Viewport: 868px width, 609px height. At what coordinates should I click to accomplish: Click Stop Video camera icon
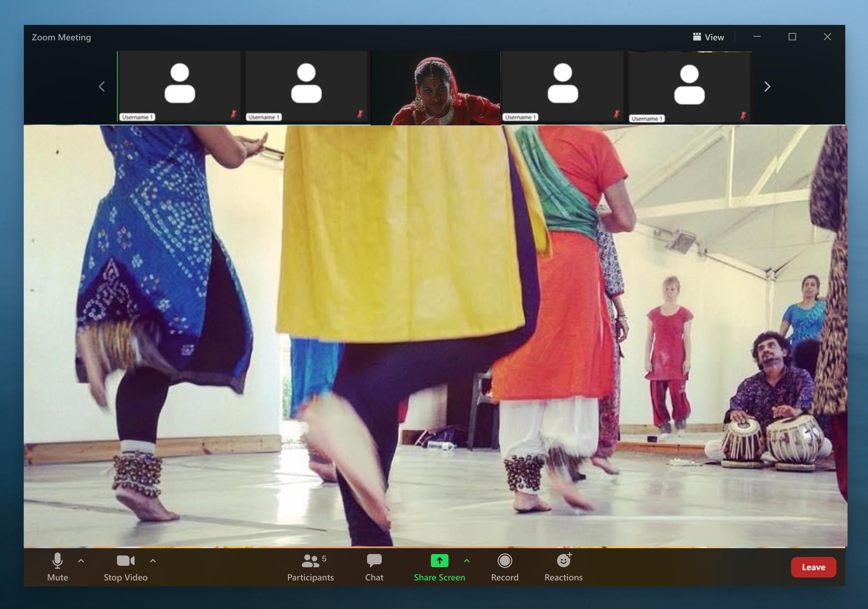125,561
